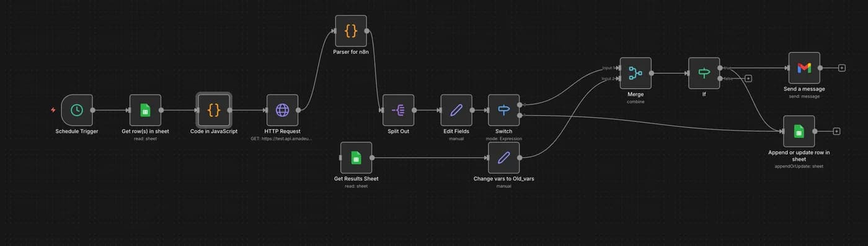Open the If condition node
The width and height of the screenshot is (868, 246).
click(x=704, y=73)
